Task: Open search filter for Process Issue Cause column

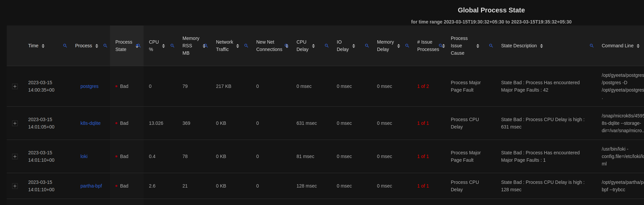Action: 491,46
